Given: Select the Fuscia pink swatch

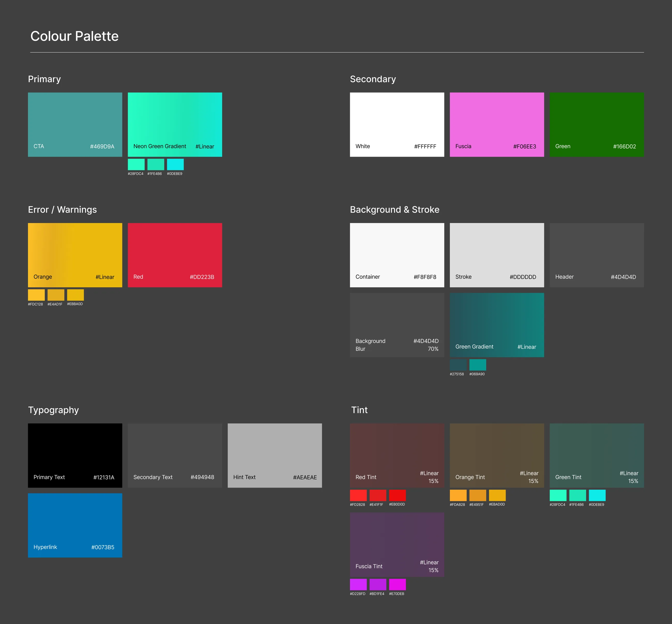Looking at the screenshot, I should tap(497, 124).
